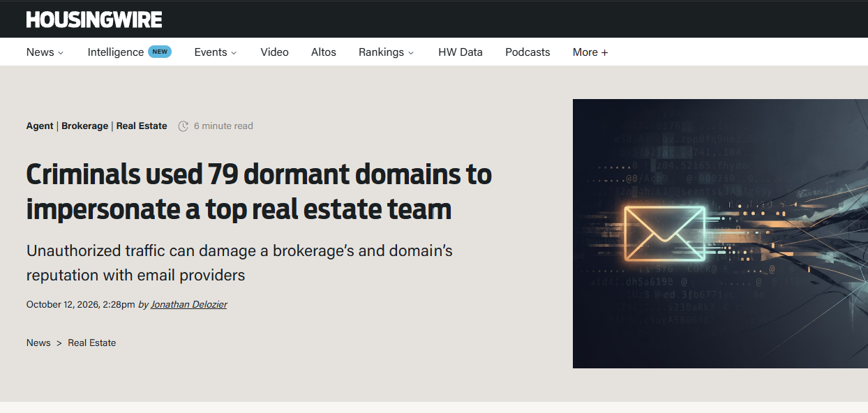
Task: Open the glowing envelope article image
Action: [x=720, y=234]
